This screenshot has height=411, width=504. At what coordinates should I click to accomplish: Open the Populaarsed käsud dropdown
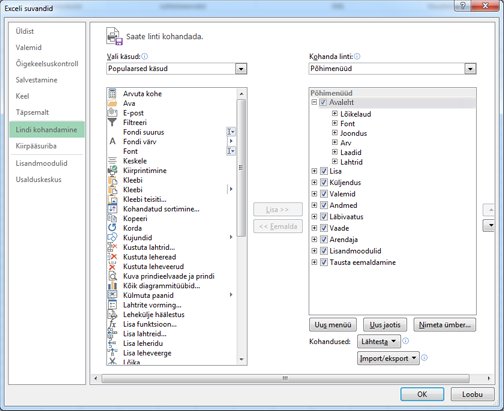(241, 69)
